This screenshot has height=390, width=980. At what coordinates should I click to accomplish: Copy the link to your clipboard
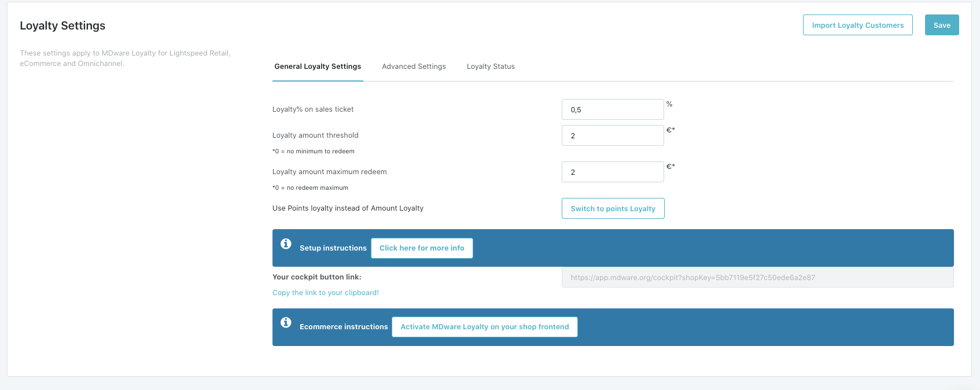click(326, 293)
